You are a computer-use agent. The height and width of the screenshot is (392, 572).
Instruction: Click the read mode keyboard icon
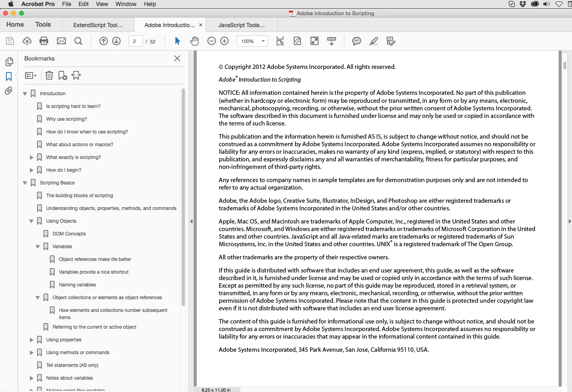pos(332,41)
